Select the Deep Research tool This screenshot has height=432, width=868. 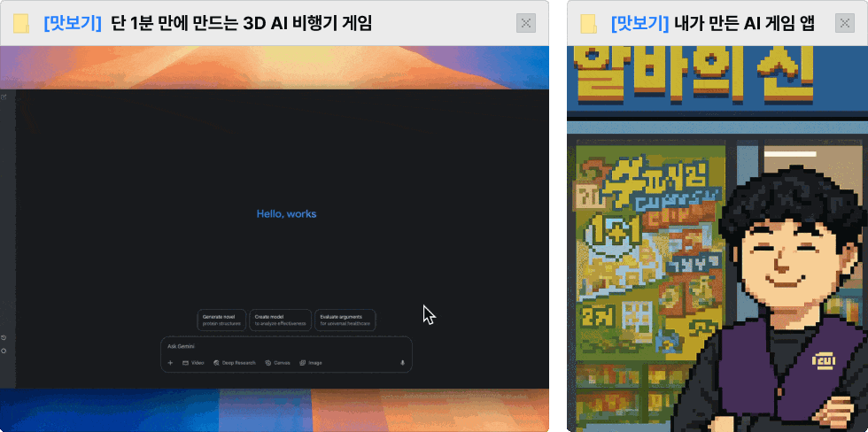pos(234,363)
